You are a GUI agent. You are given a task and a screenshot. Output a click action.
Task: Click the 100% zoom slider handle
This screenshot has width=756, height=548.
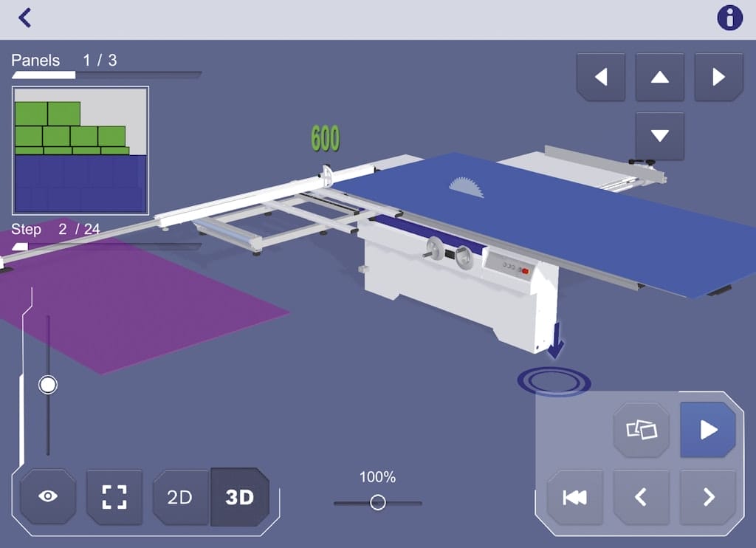(377, 503)
